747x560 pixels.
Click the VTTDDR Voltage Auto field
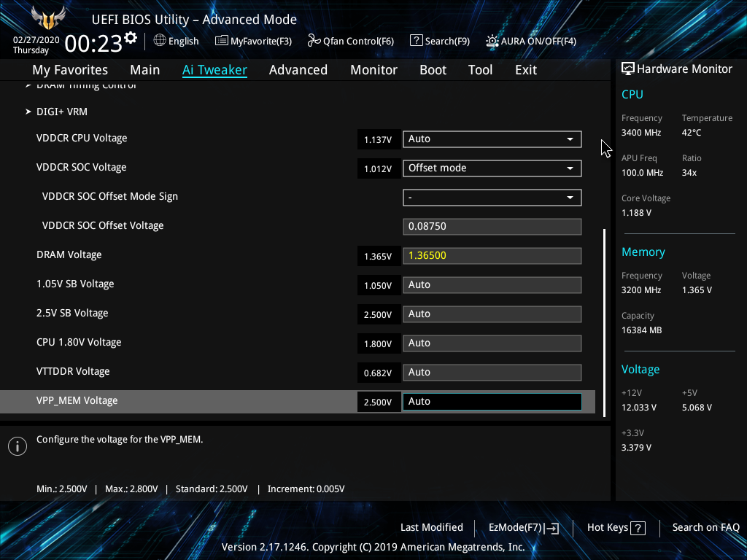point(492,373)
